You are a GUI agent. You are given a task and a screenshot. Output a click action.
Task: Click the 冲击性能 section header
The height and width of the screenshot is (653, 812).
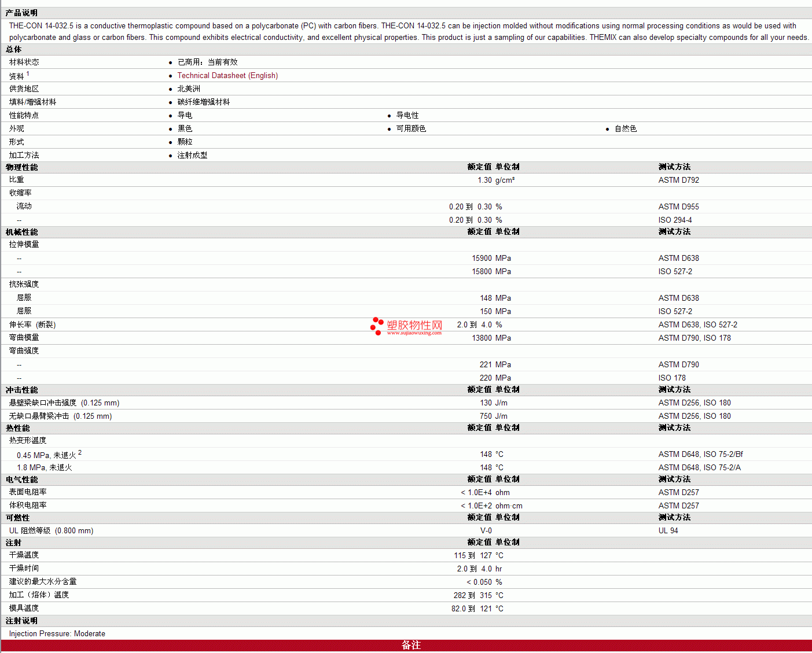click(22, 390)
